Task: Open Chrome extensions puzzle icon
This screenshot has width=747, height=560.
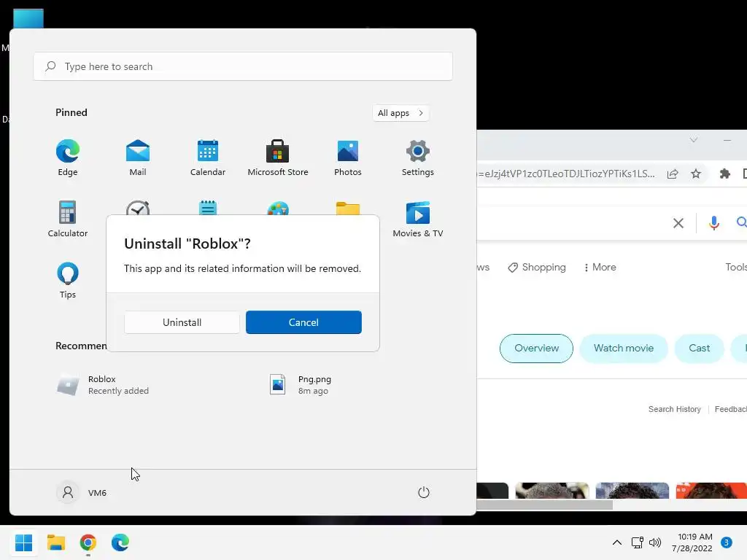Action: pos(725,174)
